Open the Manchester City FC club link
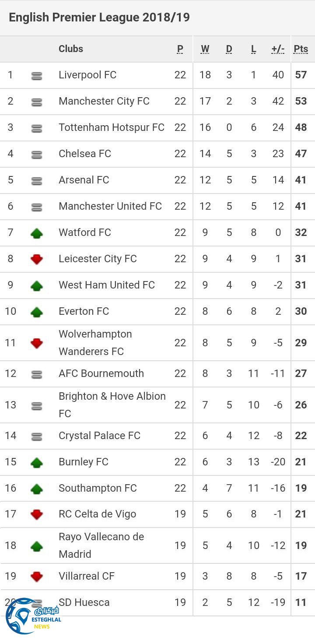Image resolution: width=315 pixels, height=644 pixels. (104, 101)
